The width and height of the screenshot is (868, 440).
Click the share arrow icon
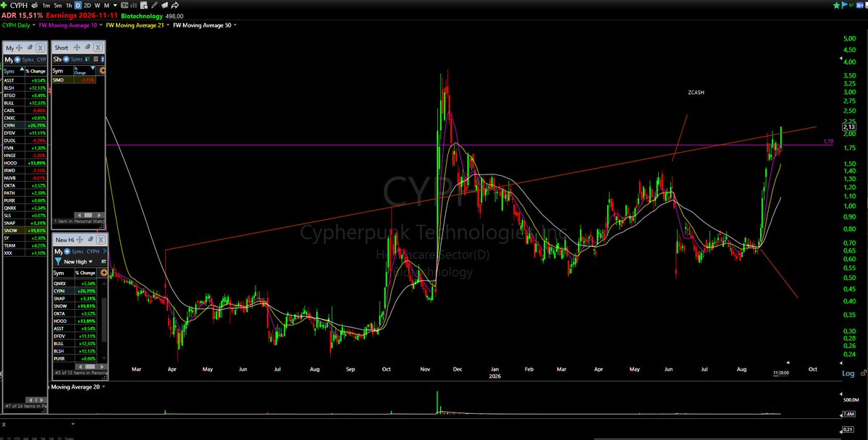tap(175, 6)
